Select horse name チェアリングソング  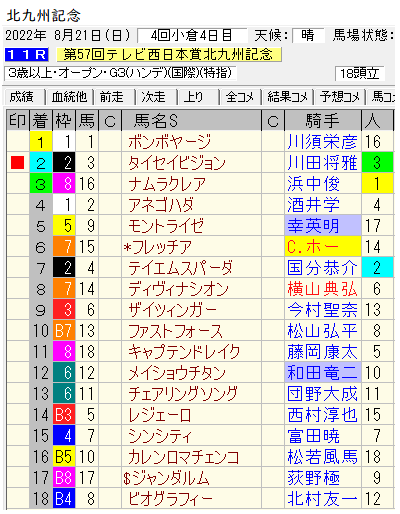183,394
